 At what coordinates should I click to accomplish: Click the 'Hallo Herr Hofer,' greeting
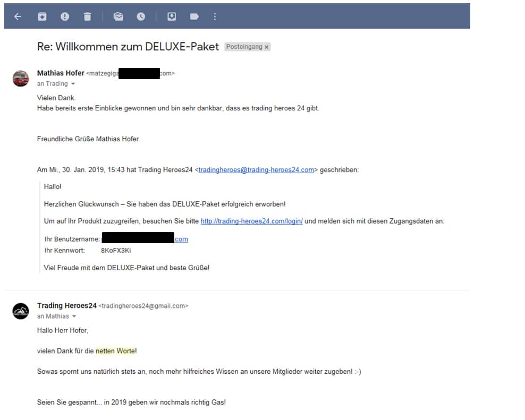[63, 330]
